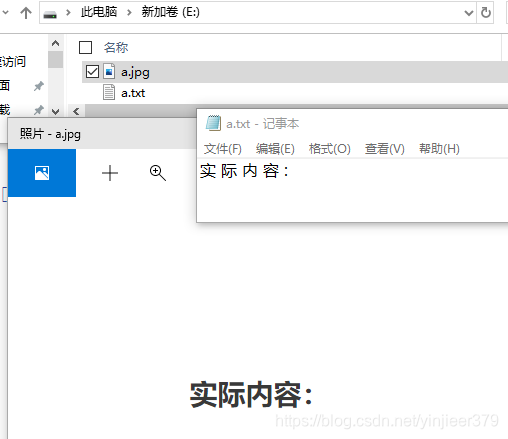Viewport: 508px width, 439px height.
Task: Select 此电脑 in the address breadcrumb
Action: (x=99, y=12)
